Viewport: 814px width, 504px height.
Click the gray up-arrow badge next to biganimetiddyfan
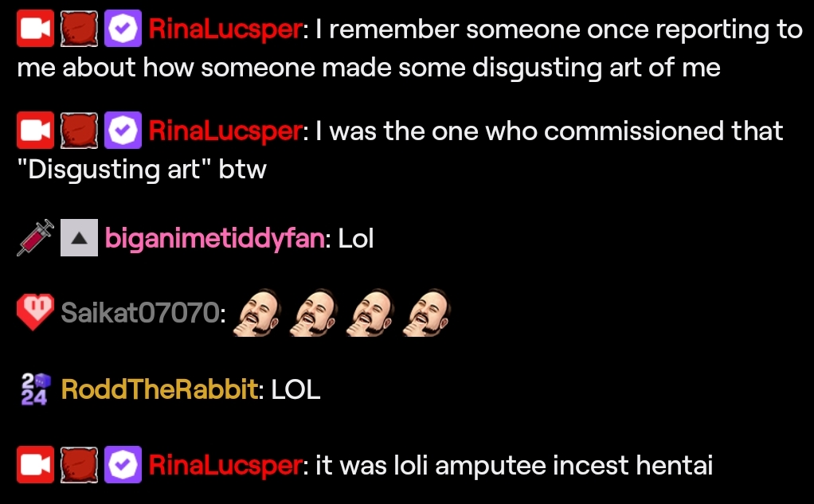pyautogui.click(x=79, y=238)
